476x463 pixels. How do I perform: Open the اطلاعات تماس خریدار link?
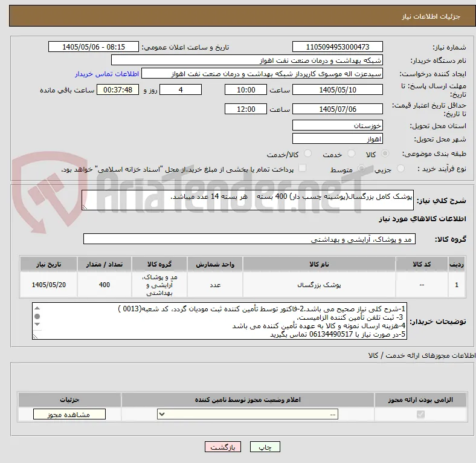point(107,74)
